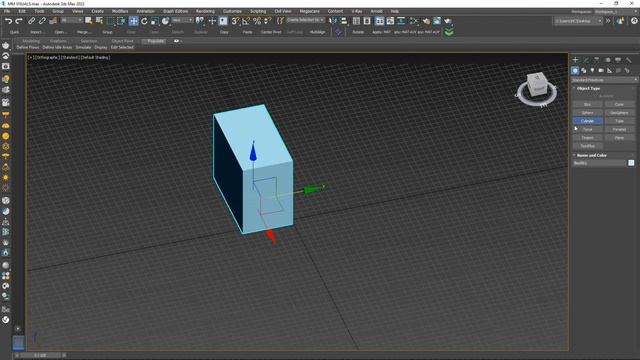Click the Select by Name icon
The image size is (640, 360).
tap(99, 21)
